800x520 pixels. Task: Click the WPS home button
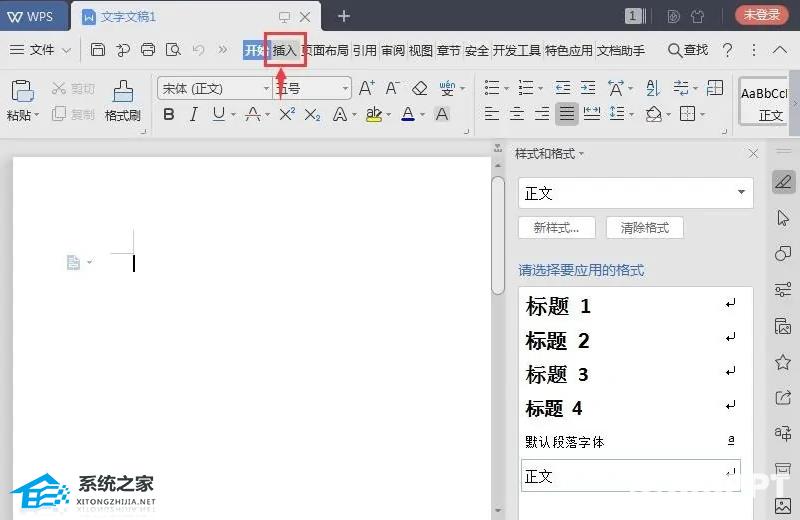tap(32, 16)
